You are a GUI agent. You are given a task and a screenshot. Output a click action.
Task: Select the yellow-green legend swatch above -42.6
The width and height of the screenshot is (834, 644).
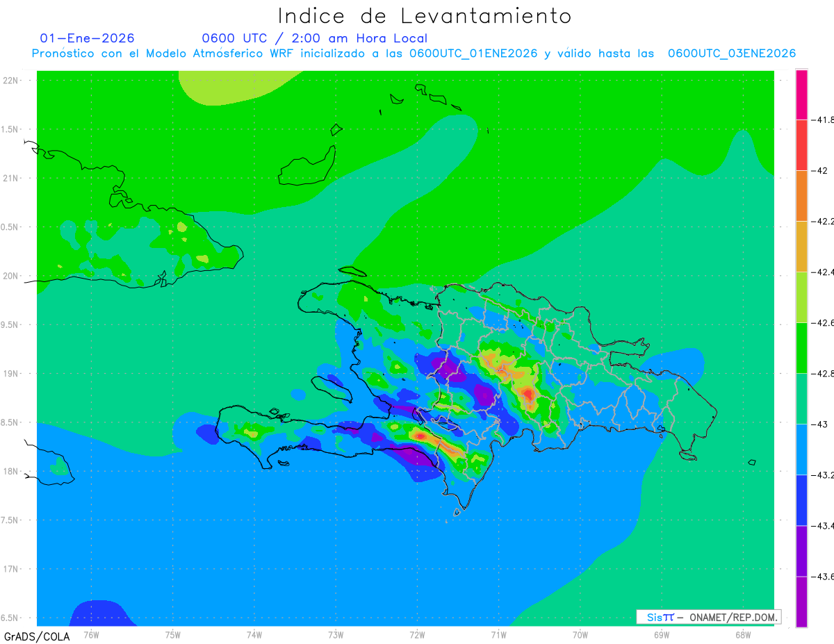coord(801,297)
